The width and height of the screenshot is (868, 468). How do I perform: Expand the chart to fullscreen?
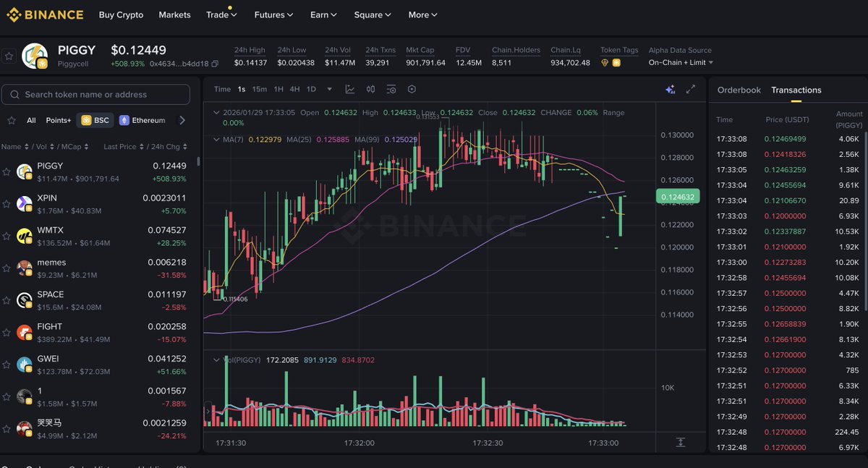691,89
